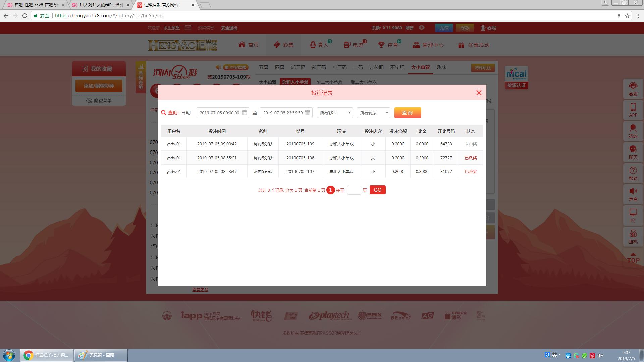Open the 所有玩法 play type dropdown
Viewport: 644px width, 362px height.
pos(373,113)
